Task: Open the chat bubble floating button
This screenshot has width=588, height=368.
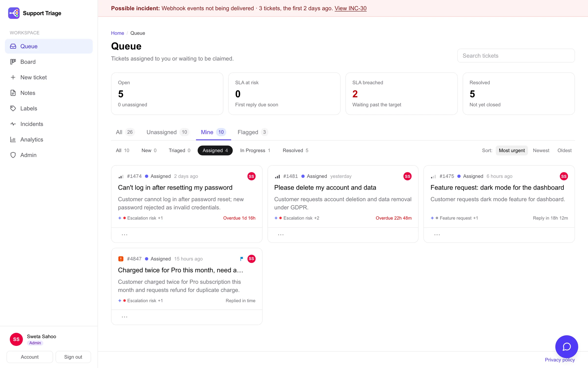Action: [566, 347]
